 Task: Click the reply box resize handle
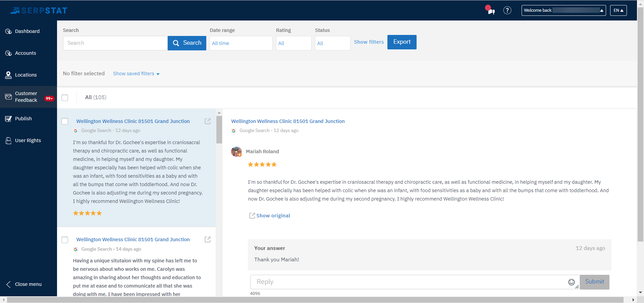[577, 287]
